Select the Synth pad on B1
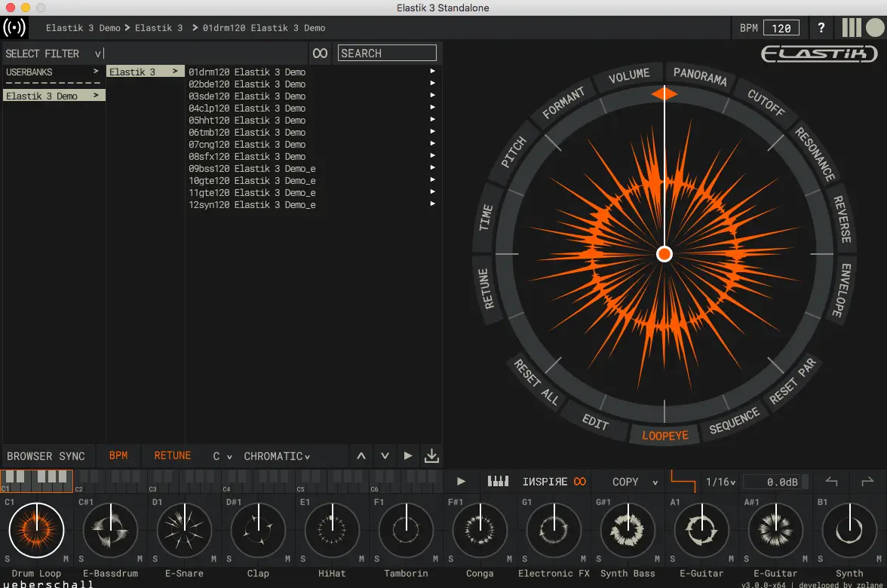The height and width of the screenshot is (588, 887). [849, 531]
